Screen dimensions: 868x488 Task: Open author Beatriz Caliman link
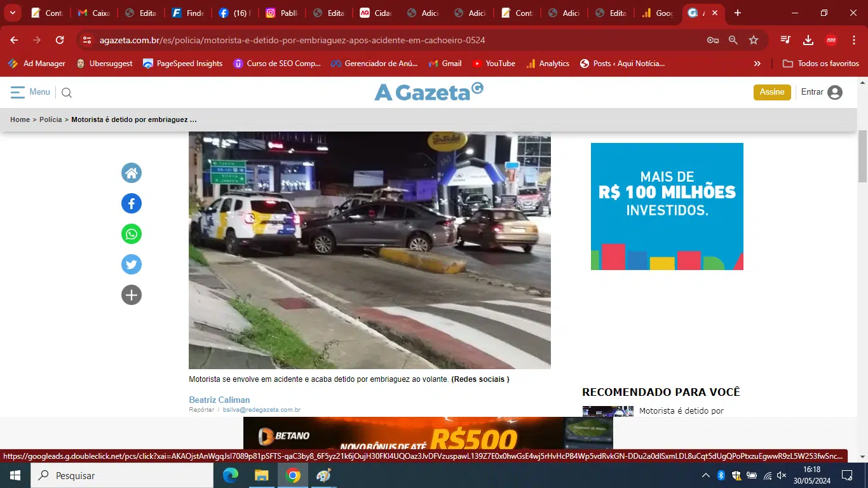point(219,400)
